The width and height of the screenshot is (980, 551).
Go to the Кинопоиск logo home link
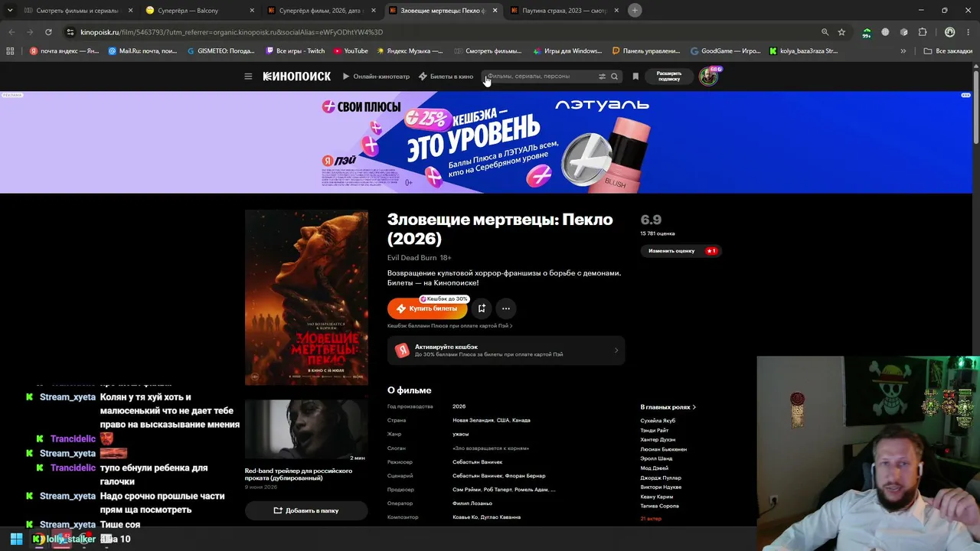tap(297, 77)
